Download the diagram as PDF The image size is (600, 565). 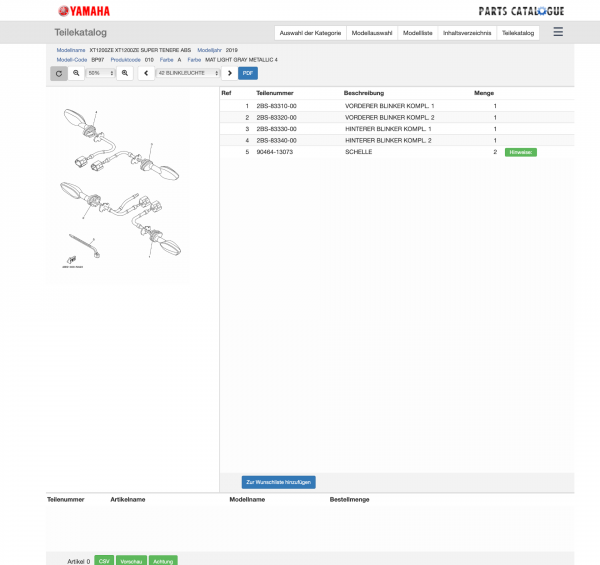coord(248,73)
